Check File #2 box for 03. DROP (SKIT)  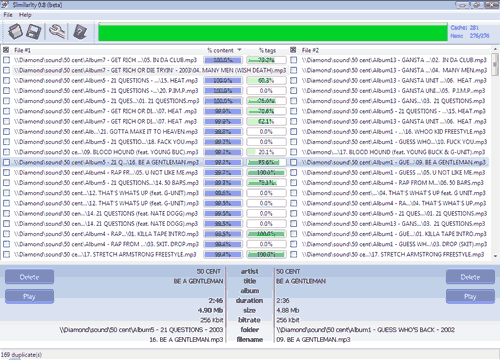[x=293, y=244]
